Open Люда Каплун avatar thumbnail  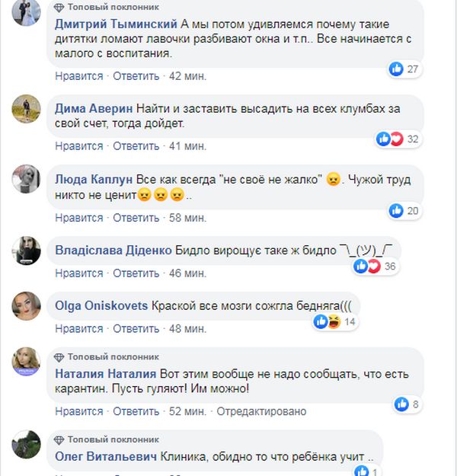[27, 179]
